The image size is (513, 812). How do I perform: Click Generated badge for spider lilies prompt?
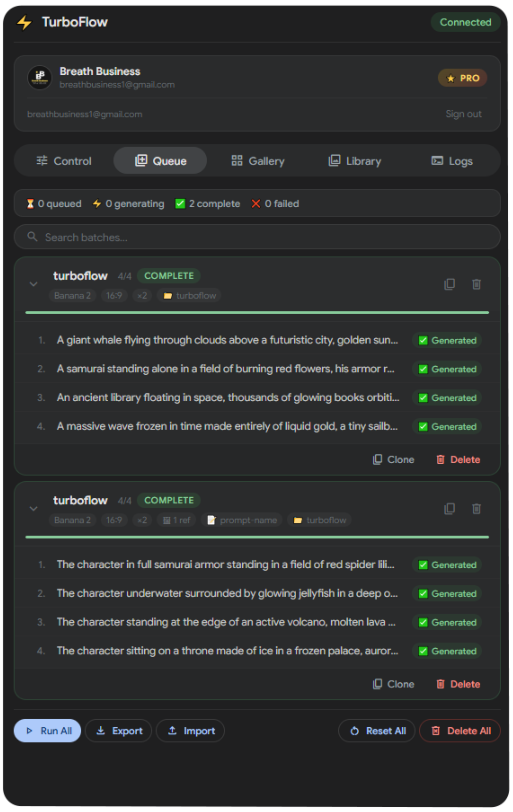[x=447, y=565]
